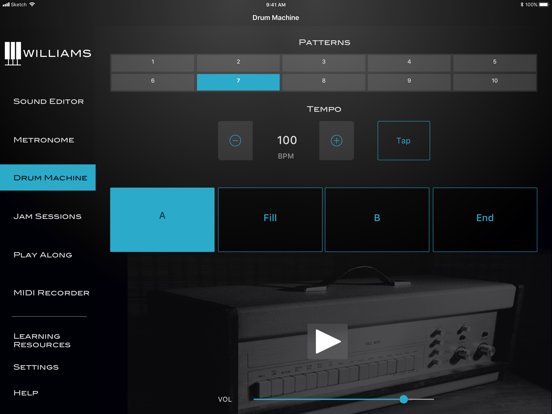Increase tempo with the plus icon
The width and height of the screenshot is (552, 414).
click(x=337, y=140)
